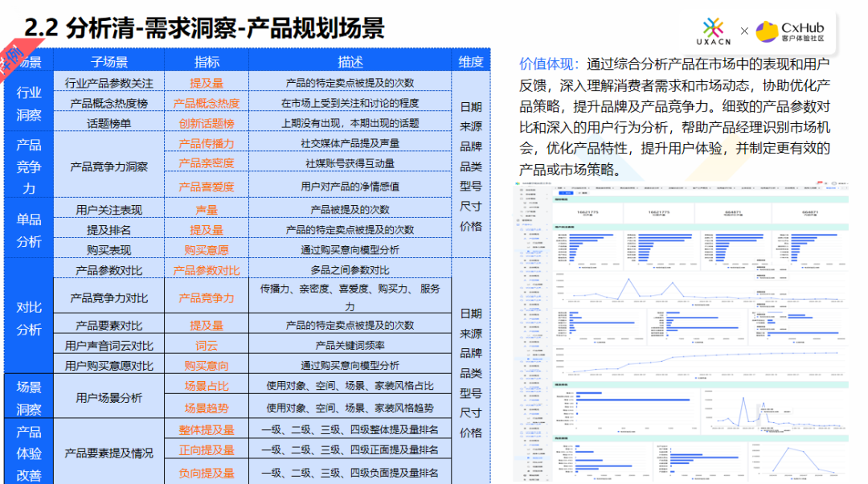Screen dimensions: 868x484
Task: Select the orange 产品概念热度 indicator
Action: pos(207,103)
